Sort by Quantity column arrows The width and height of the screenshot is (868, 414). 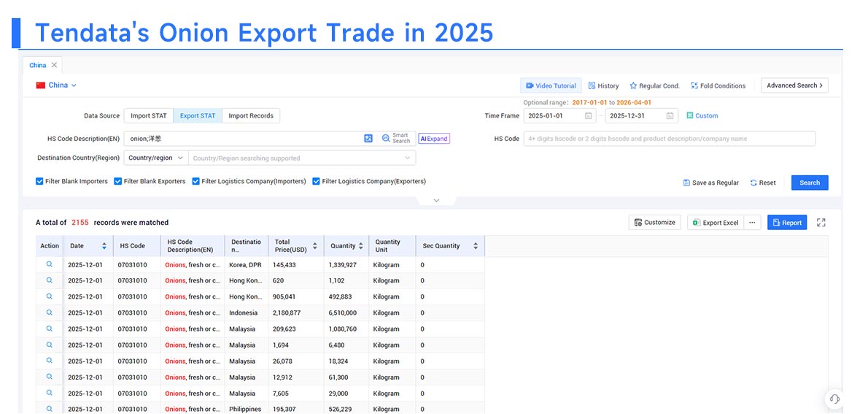(361, 246)
